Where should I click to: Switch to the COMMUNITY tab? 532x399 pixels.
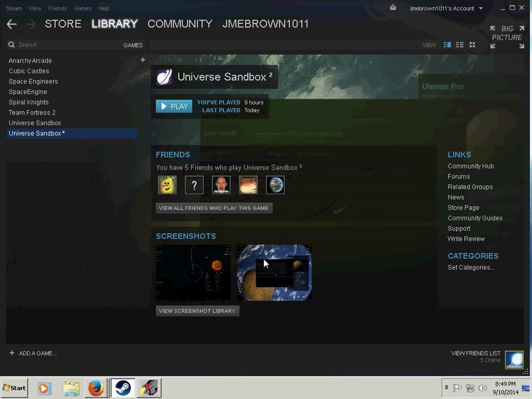click(x=180, y=24)
